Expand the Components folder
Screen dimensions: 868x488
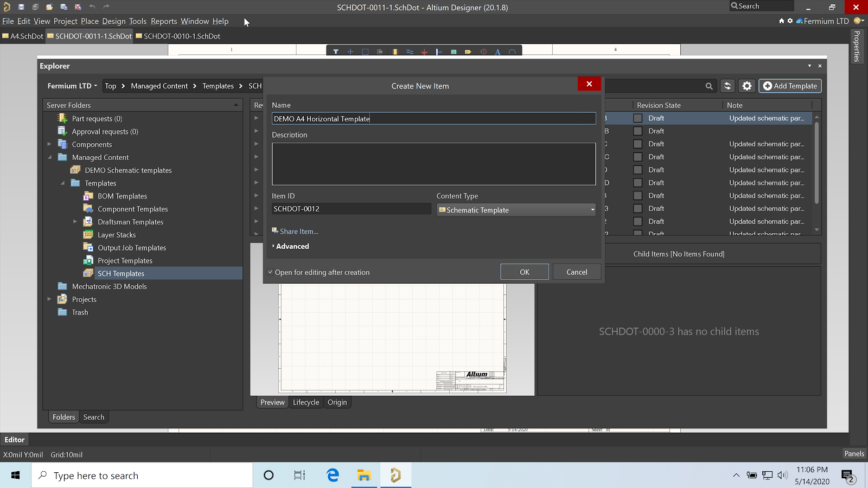[49, 144]
